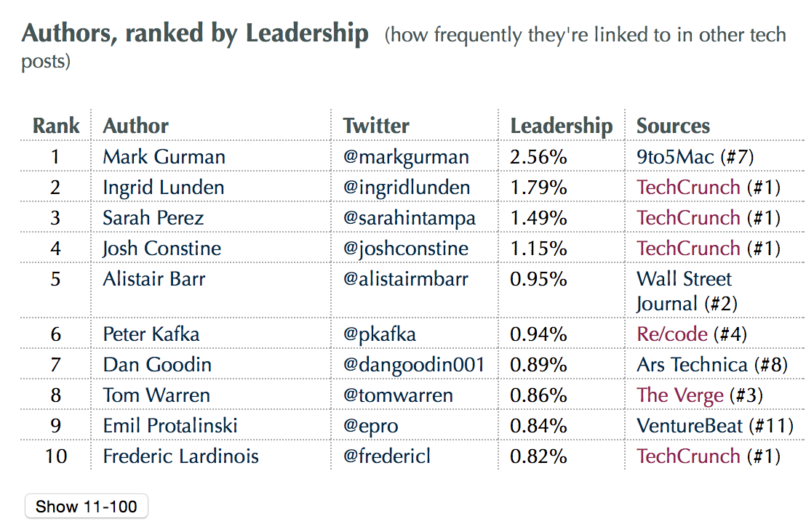The width and height of the screenshot is (806, 532).
Task: Open the @markgurman Twitter handle
Action: tap(406, 157)
